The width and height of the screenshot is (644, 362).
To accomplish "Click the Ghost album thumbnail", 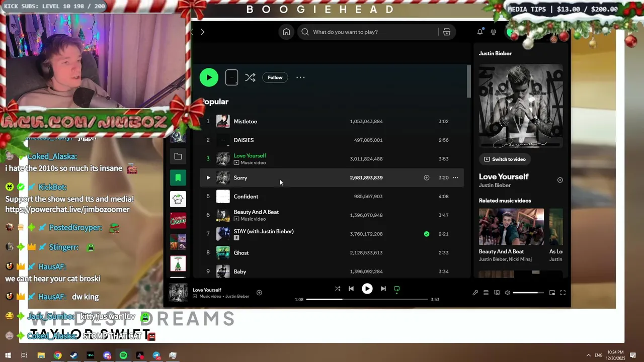I will [223, 253].
